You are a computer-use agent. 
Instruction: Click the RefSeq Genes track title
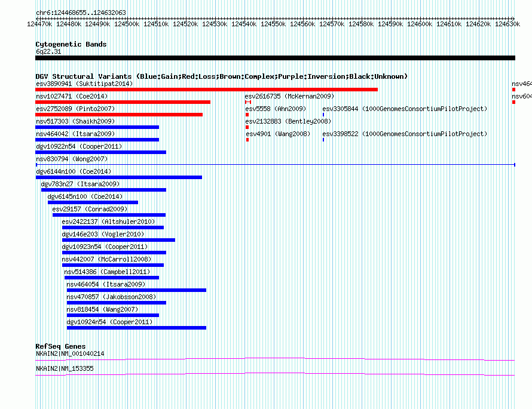60,346
